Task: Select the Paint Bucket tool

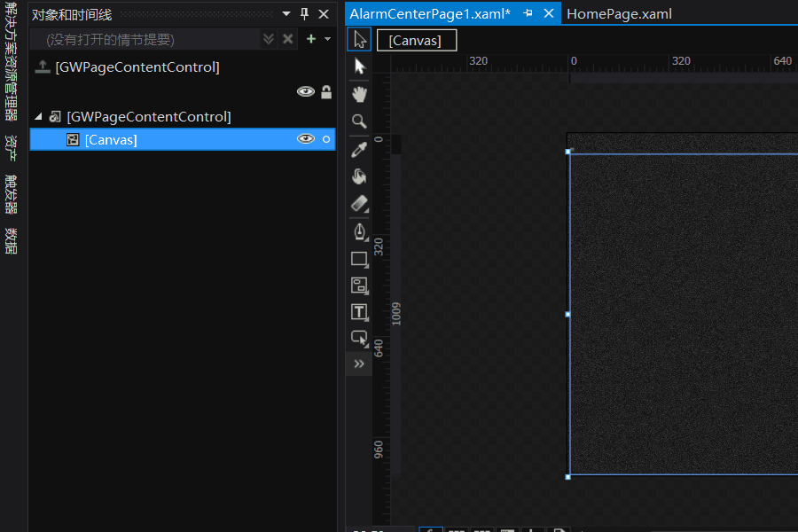Action: [x=359, y=176]
